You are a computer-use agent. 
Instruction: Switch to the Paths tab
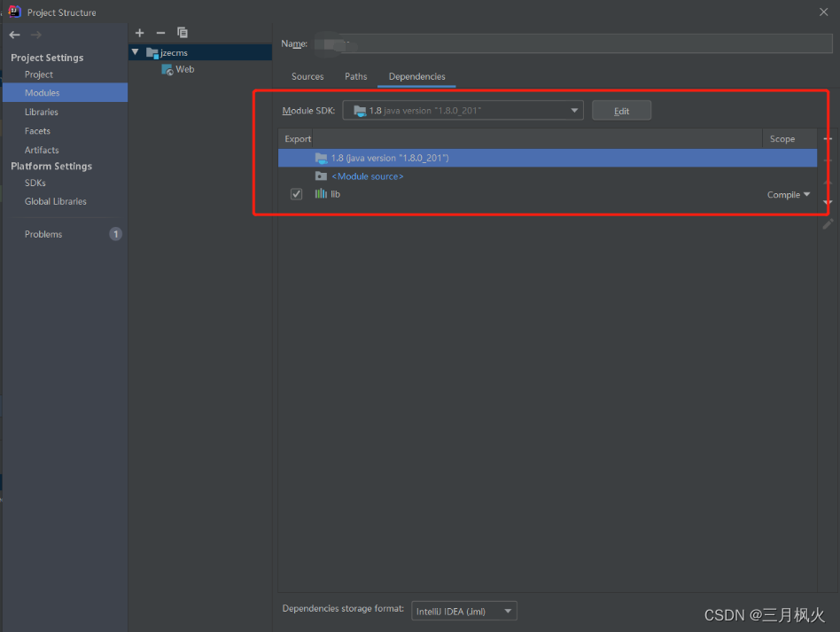355,76
